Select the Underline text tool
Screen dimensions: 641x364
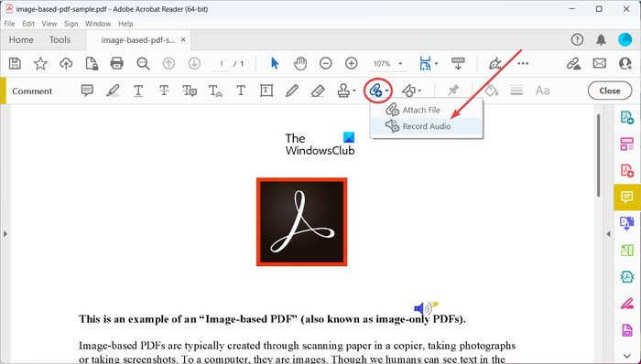pyautogui.click(x=138, y=91)
